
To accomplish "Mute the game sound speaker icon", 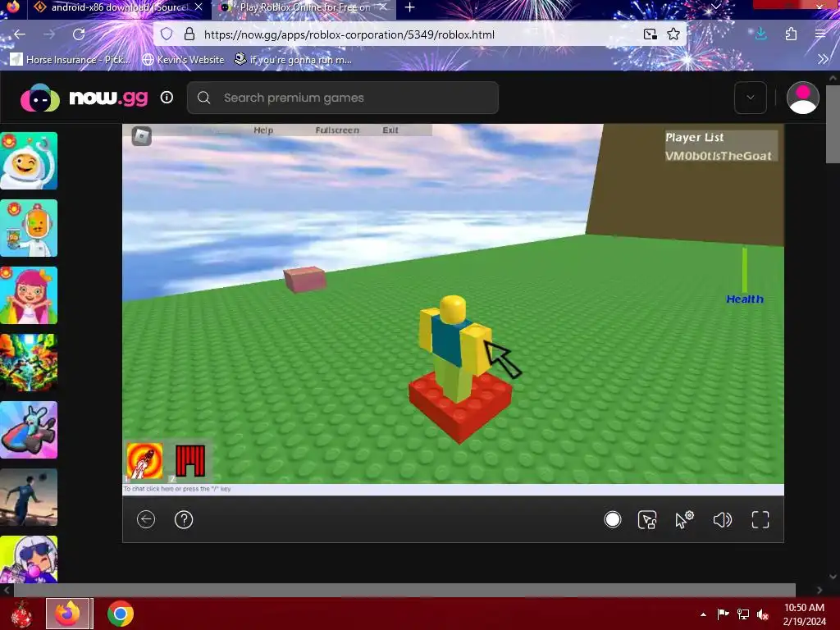I will click(722, 519).
